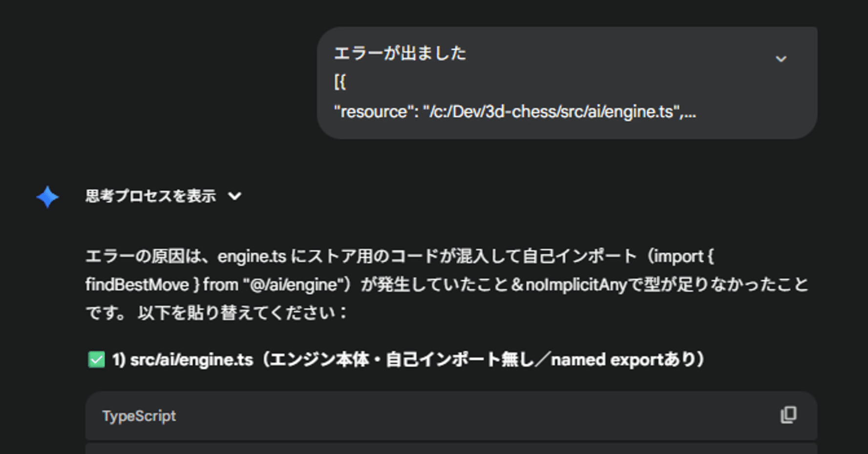Expand the truncated user error message
The height and width of the screenshot is (454, 868).
click(x=781, y=59)
